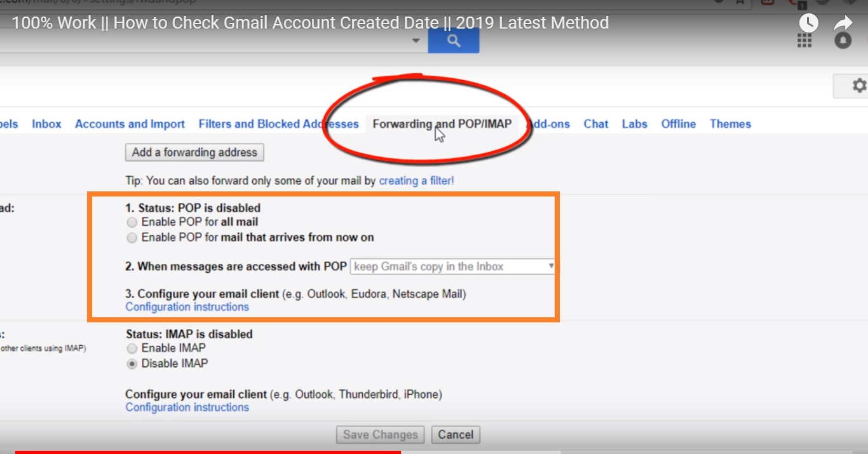This screenshot has height=454, width=868.
Task: Open the Google apps grid icon
Action: pos(804,41)
